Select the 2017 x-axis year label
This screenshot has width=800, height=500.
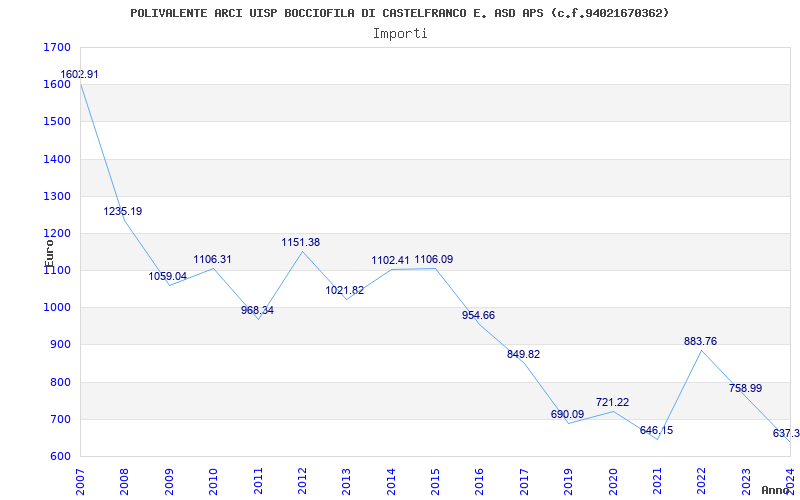(524, 481)
